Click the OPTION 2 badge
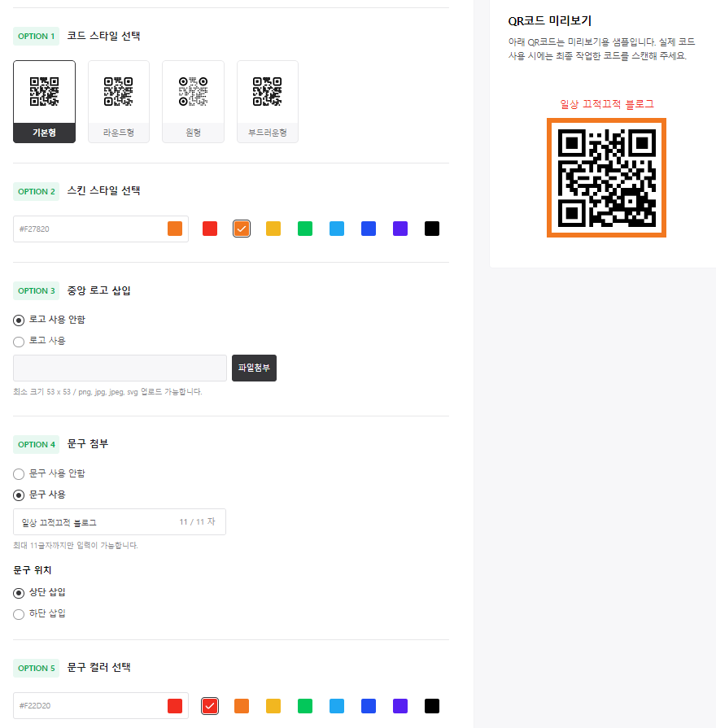 37,192
